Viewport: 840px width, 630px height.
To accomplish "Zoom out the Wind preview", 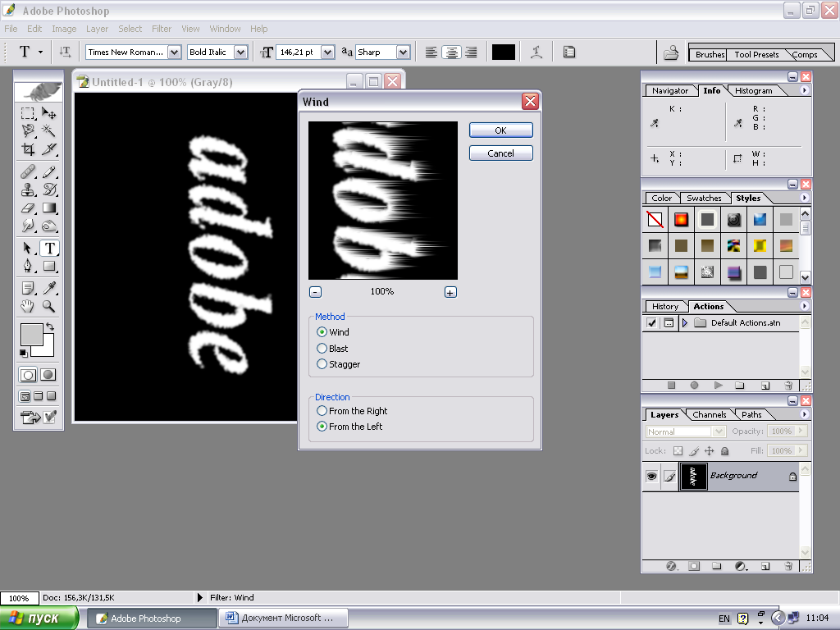I will [x=316, y=292].
